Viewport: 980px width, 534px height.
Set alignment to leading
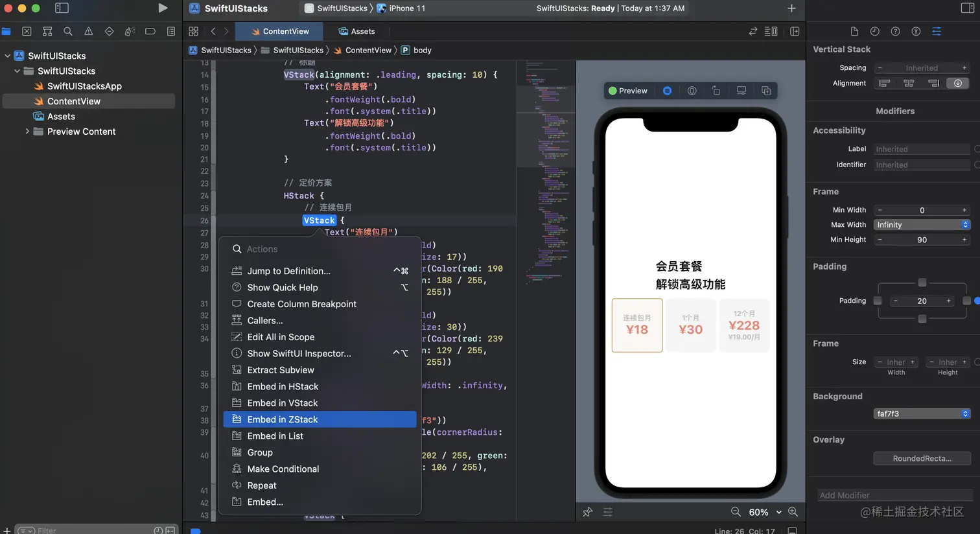click(x=884, y=83)
